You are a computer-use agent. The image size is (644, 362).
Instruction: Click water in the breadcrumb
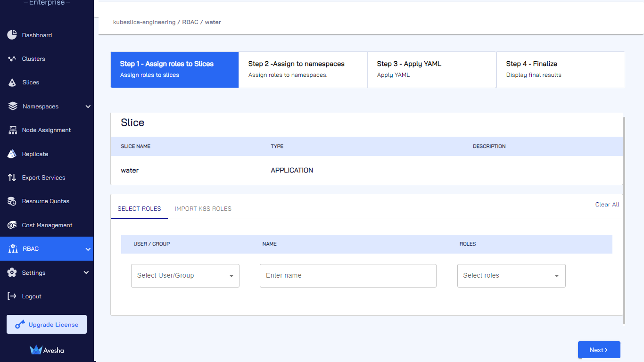tap(213, 22)
